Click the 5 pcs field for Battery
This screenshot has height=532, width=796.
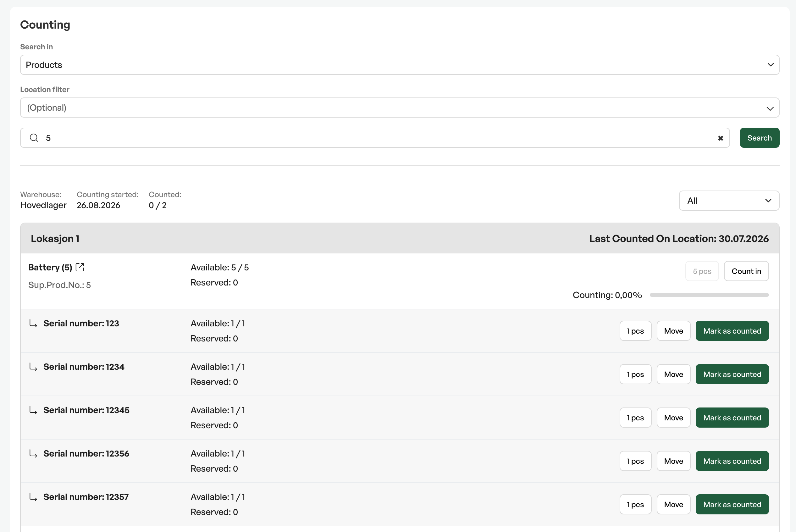click(x=702, y=271)
